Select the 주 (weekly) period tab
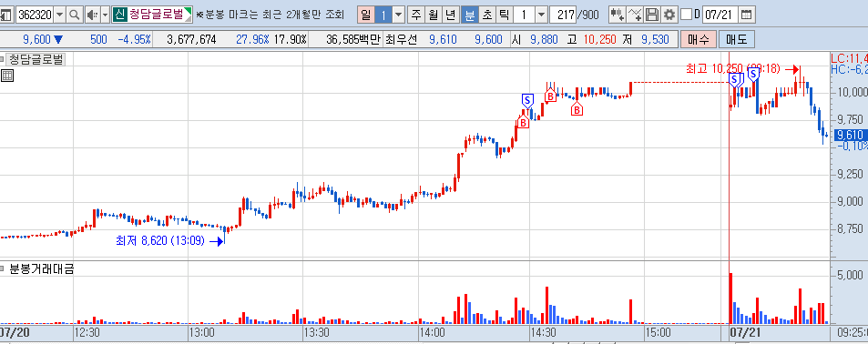This screenshot has height=344, width=868. point(415,15)
